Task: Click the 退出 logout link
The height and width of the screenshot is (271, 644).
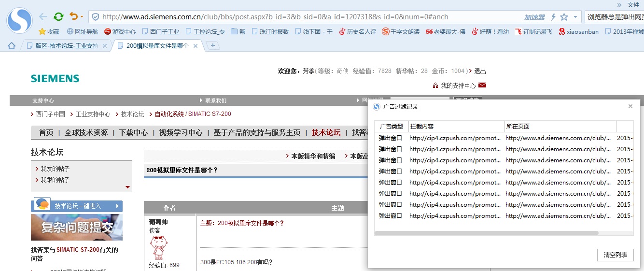Action: (480, 71)
